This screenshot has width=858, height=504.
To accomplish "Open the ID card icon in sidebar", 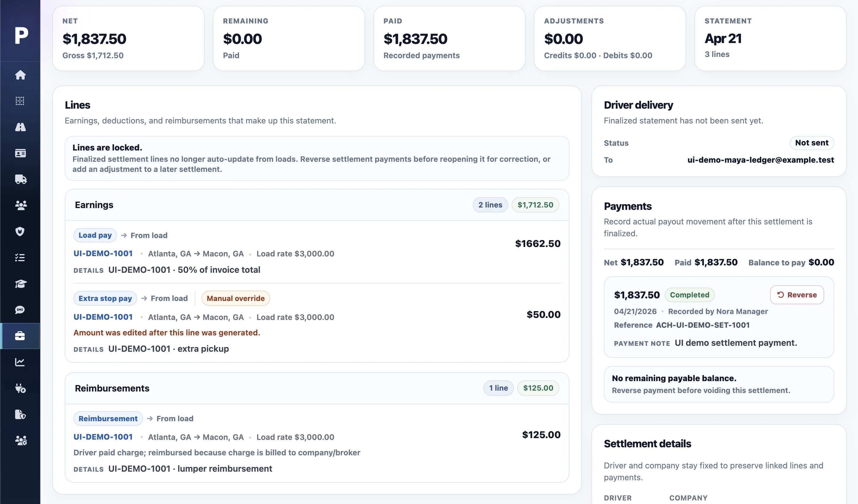I will click(20, 153).
